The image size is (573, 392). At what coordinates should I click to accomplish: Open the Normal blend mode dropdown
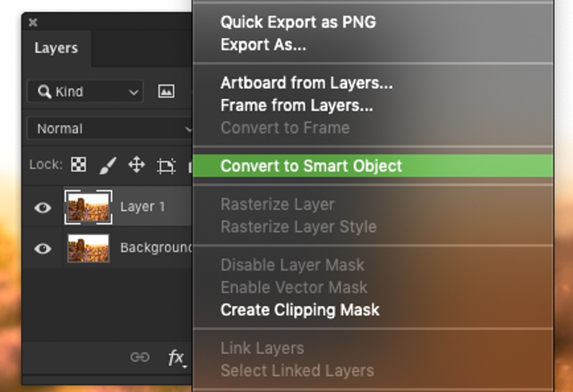click(x=110, y=128)
